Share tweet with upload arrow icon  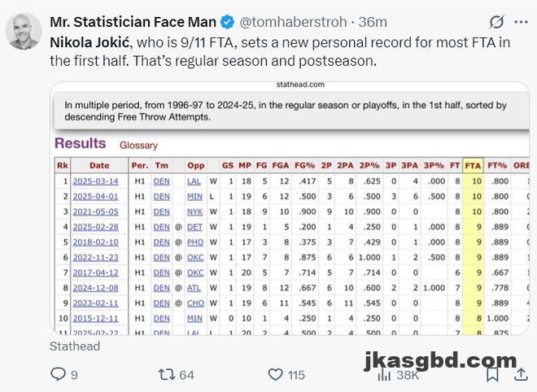[x=521, y=374]
